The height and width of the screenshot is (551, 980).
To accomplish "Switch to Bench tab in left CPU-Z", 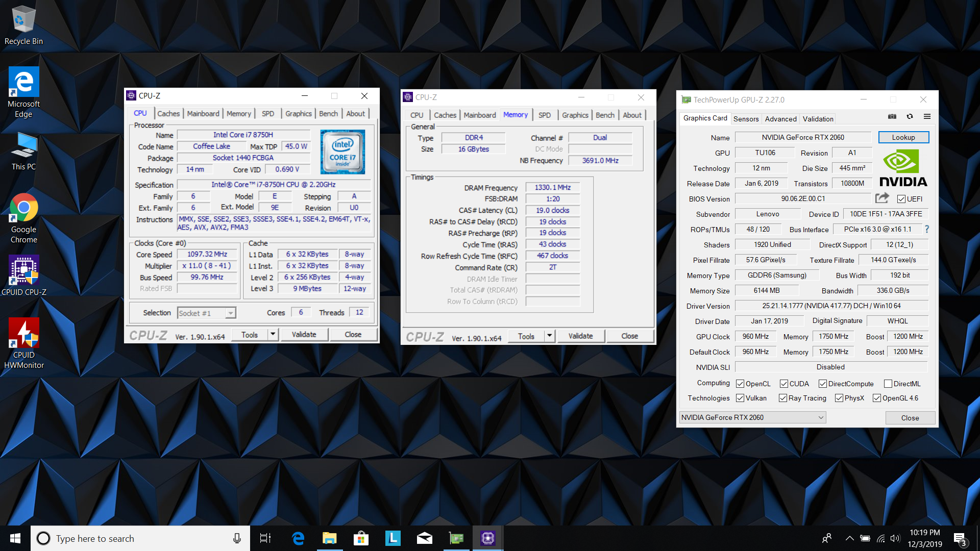I will tap(328, 113).
